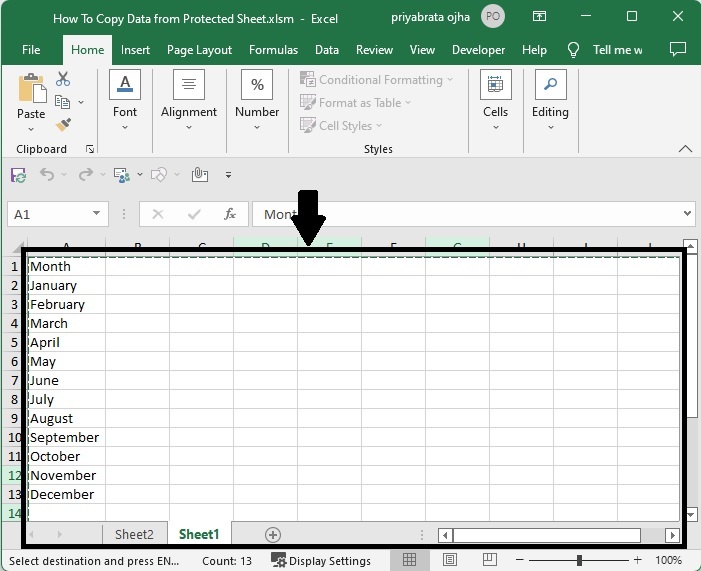
Task: Switch to Page Layout view in status bar
Action: pos(450,560)
